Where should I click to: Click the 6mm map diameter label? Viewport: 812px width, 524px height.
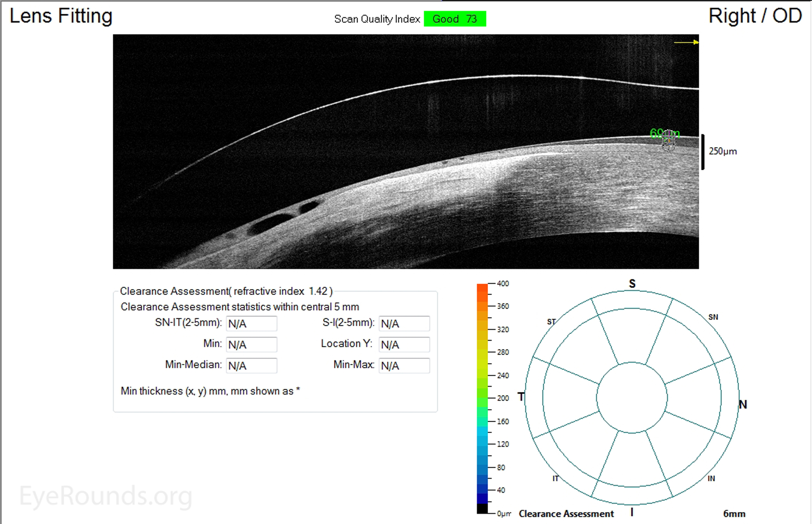pos(734,514)
